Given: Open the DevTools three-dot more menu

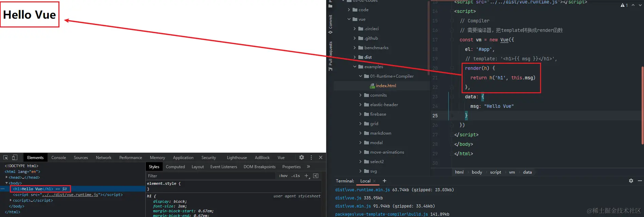Looking at the screenshot, I should 311,157.
